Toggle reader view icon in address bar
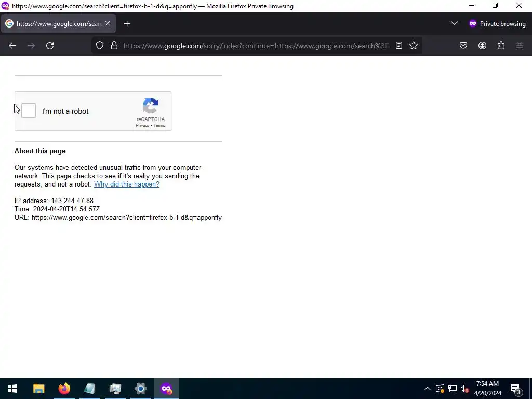Viewport: 532px width, 399px height. 399,46
